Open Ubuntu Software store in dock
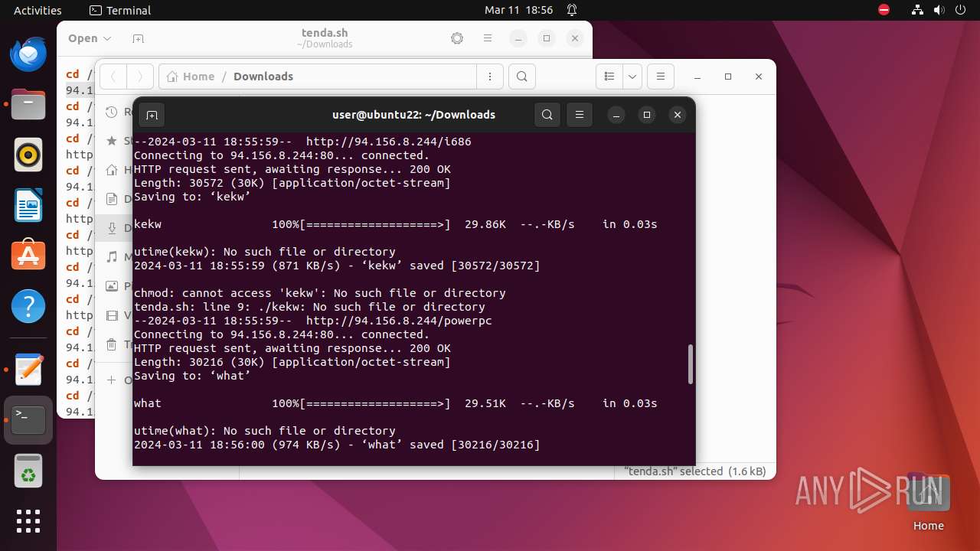The image size is (980, 551). click(28, 256)
